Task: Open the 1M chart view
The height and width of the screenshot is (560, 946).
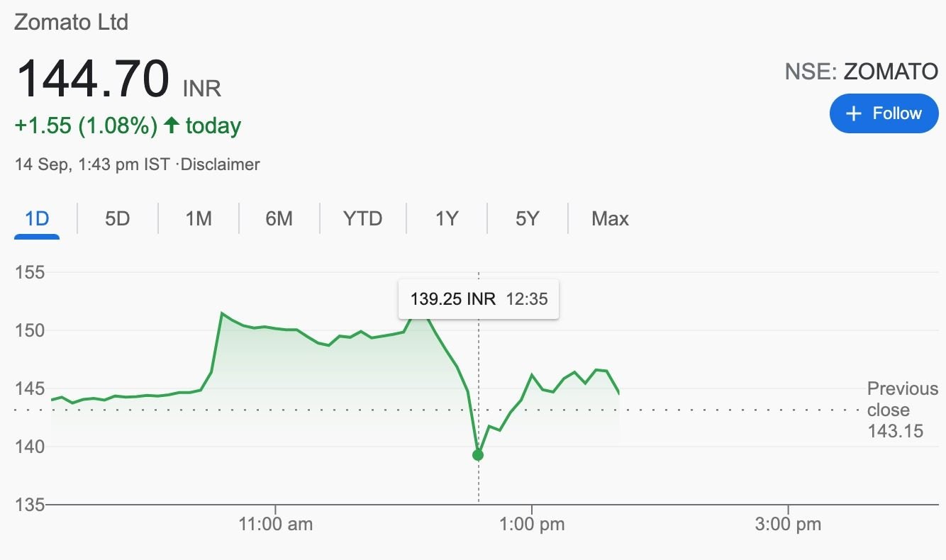Action: coord(199,218)
